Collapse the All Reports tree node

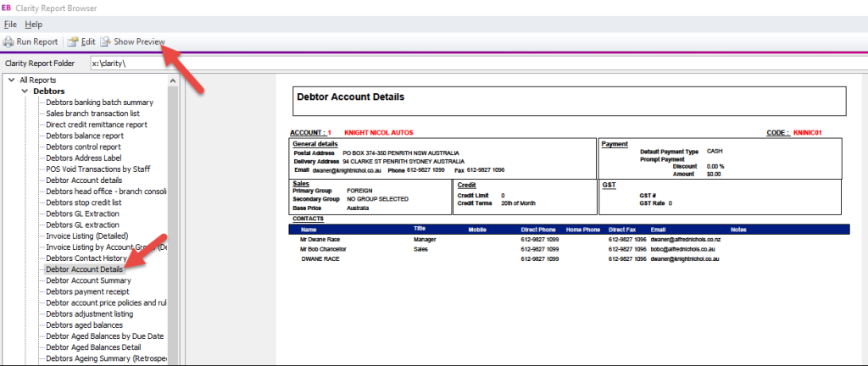(x=11, y=80)
